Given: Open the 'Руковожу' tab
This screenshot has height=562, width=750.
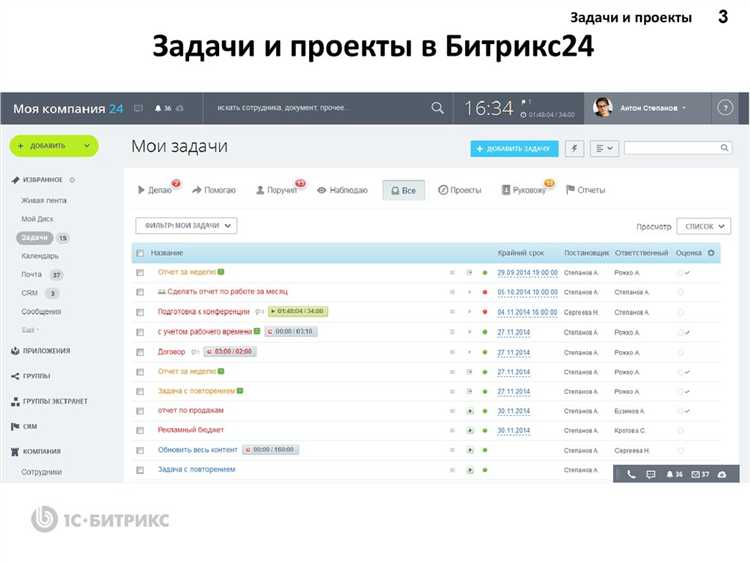Looking at the screenshot, I should [524, 190].
